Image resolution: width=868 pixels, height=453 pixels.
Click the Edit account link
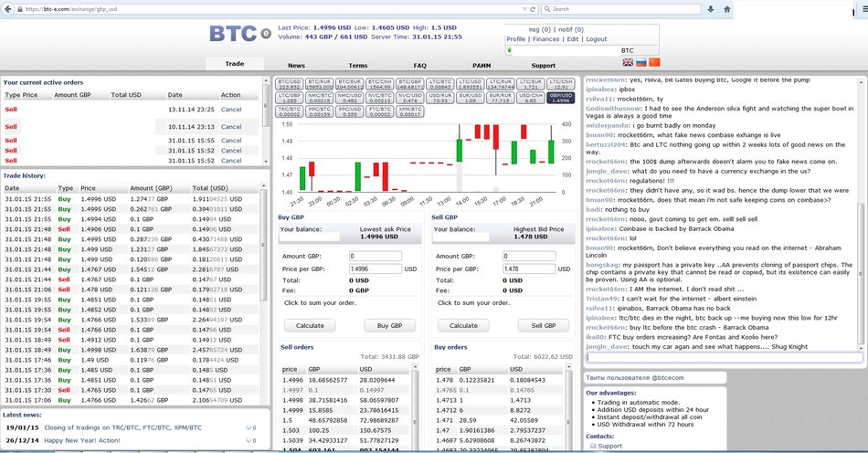pos(573,39)
